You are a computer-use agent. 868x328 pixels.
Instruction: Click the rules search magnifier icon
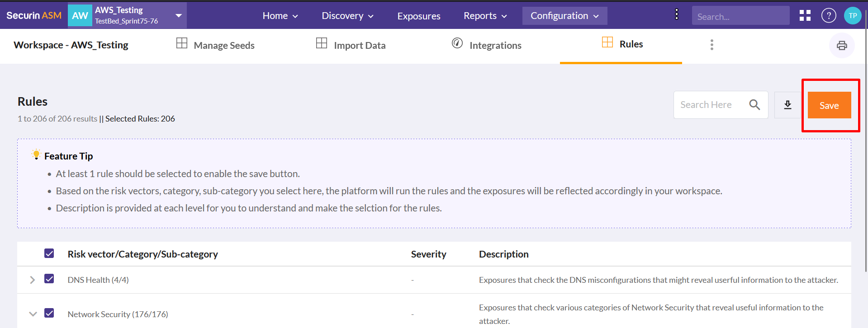[x=754, y=105]
